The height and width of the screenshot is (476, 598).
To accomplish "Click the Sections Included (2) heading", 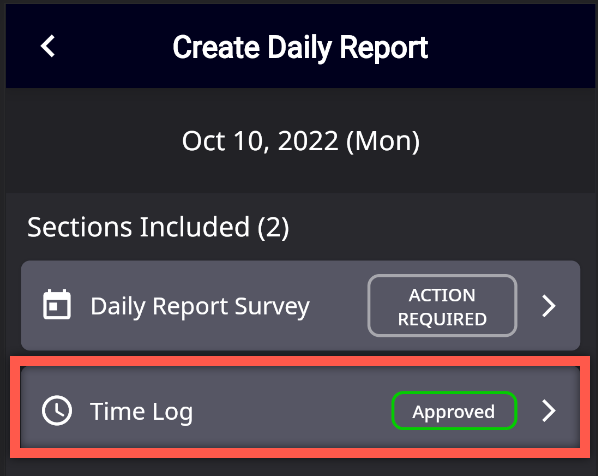I will (158, 227).
